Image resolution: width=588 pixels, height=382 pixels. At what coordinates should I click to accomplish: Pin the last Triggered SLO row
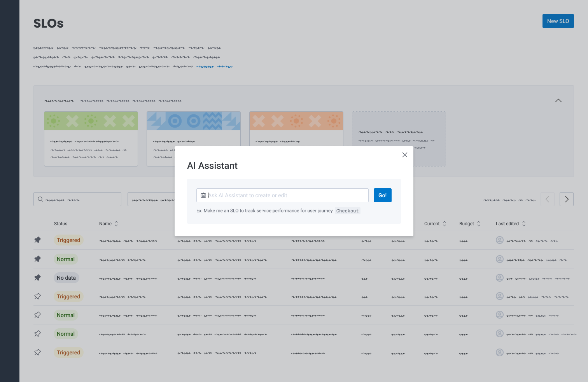37,352
